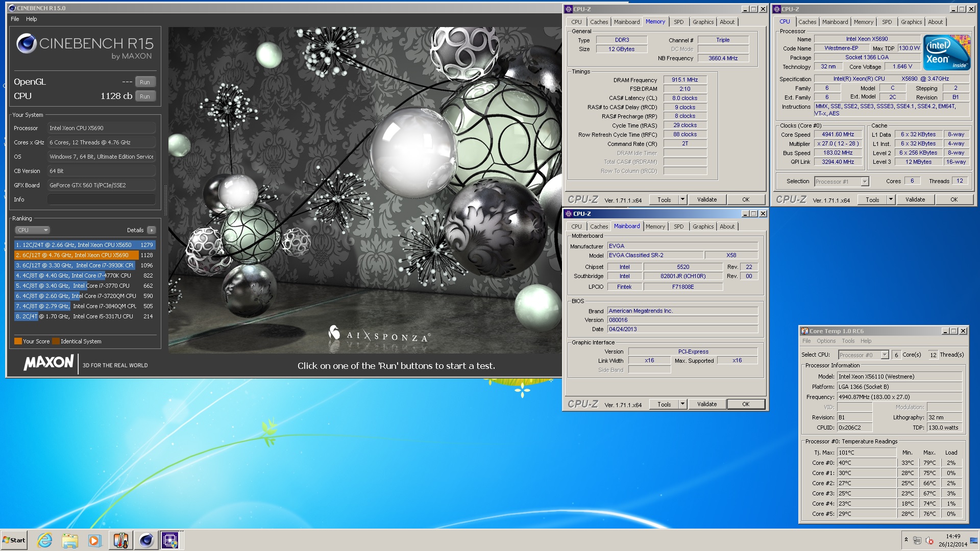This screenshot has height=551, width=980.
Task: Open the Windows Start menu
Action: coord(14,540)
